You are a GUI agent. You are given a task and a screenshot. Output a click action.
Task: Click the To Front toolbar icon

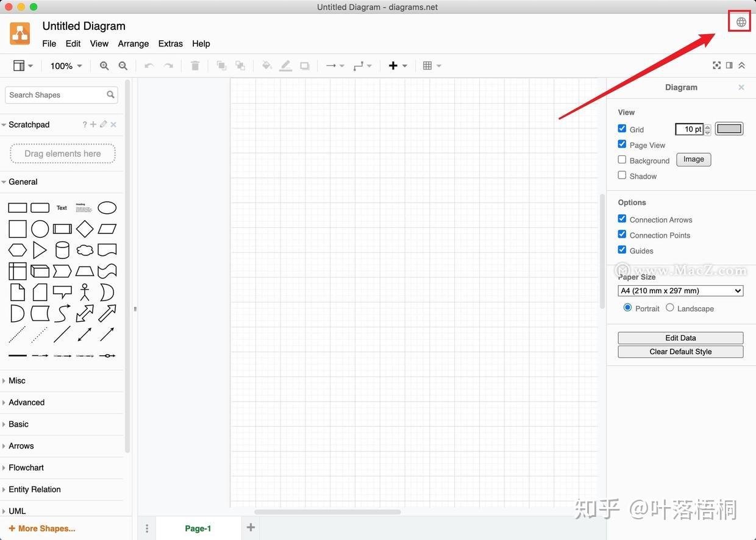click(x=222, y=65)
